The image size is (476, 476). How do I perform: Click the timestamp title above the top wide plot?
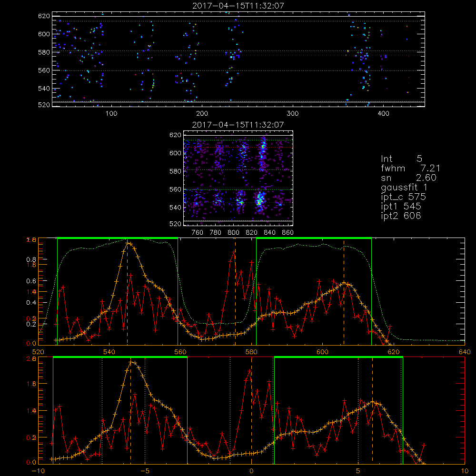tap(238, 6)
